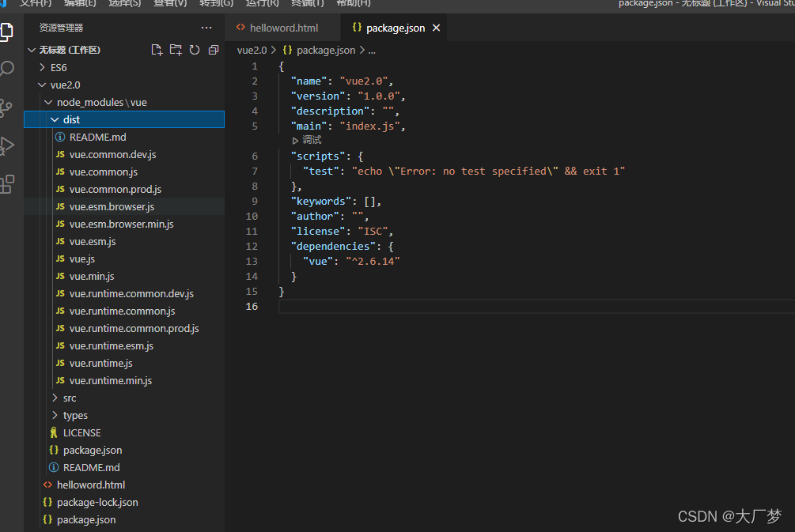The width and height of the screenshot is (795, 532).
Task: Select vue.min.js in the file tree
Action: 91,276
